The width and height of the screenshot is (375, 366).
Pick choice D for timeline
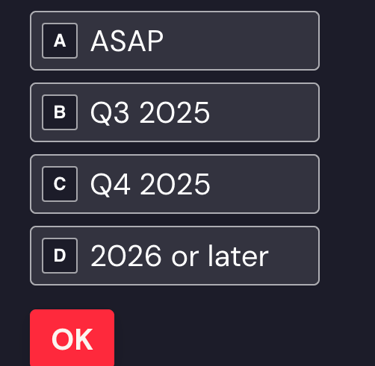[175, 256]
